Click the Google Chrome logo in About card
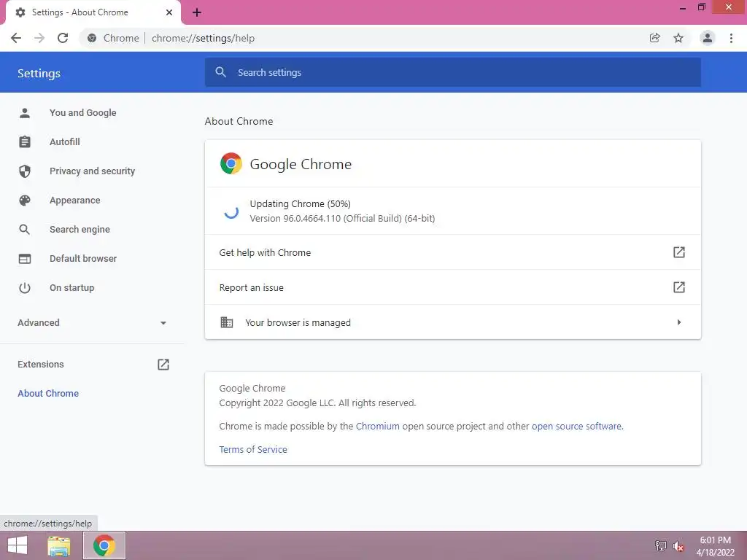Image resolution: width=747 pixels, height=560 pixels. coord(231,164)
